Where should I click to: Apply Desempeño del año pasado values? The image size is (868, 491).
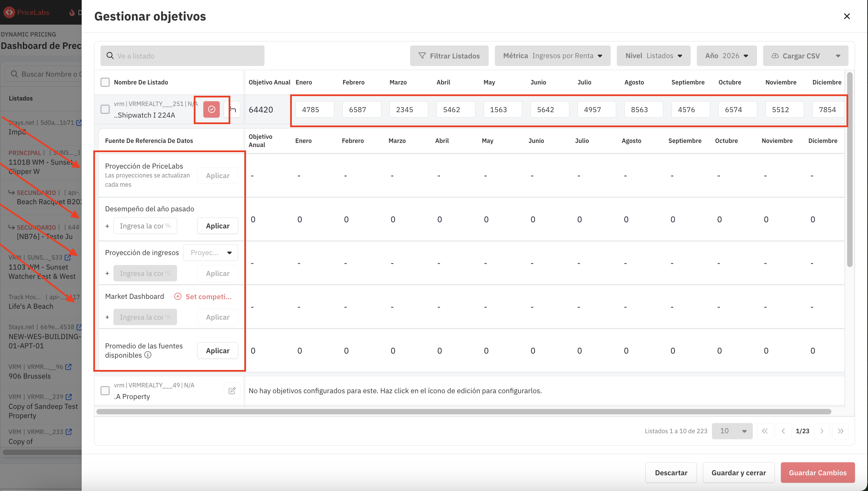coord(218,226)
